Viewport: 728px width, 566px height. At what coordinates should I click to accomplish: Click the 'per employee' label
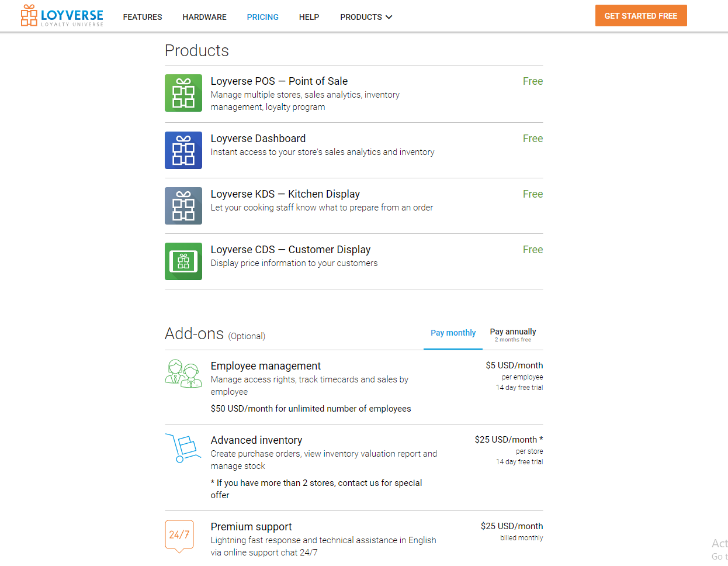tap(522, 377)
